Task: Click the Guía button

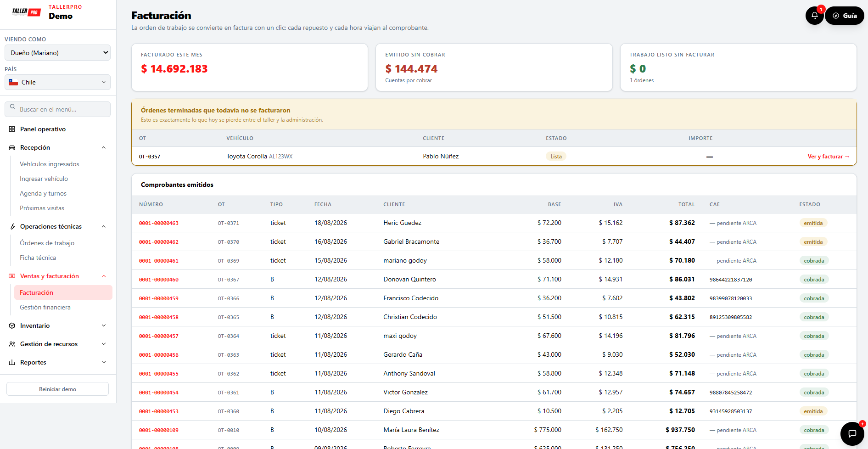Action: click(845, 16)
